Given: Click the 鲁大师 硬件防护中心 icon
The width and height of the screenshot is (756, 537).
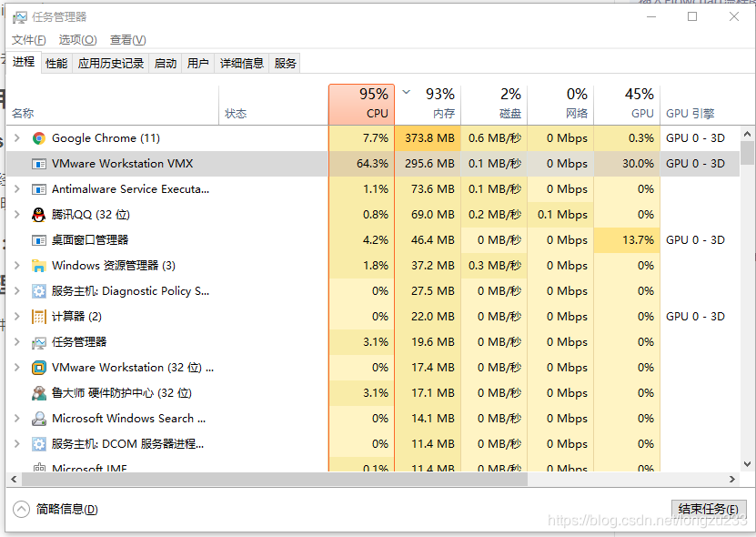Looking at the screenshot, I should [39, 393].
